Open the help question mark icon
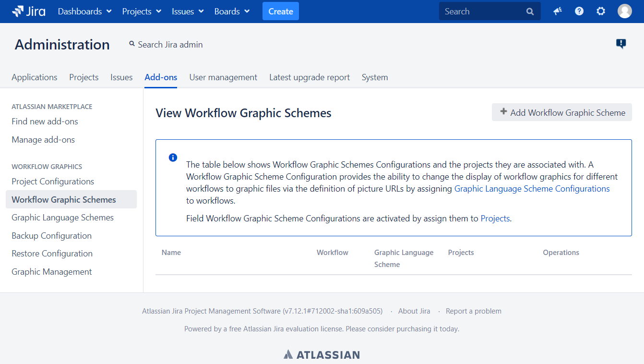644x364 pixels. (x=579, y=12)
